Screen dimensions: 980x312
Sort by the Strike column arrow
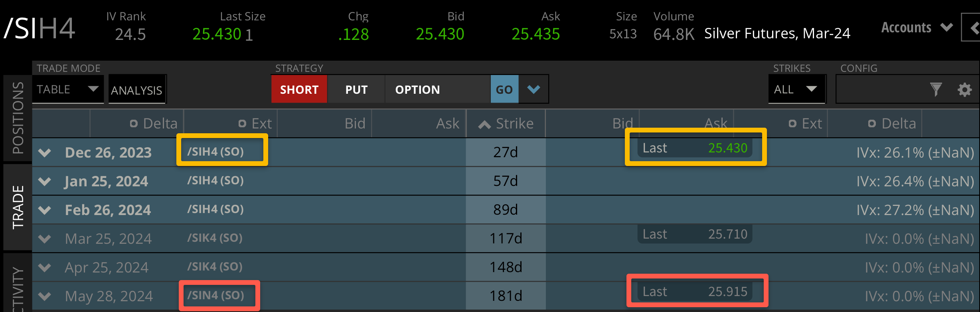[484, 124]
